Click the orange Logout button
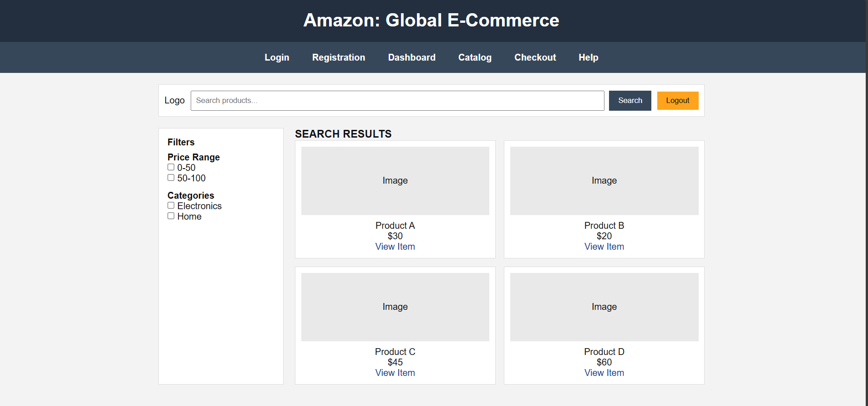This screenshot has height=406, width=868. (677, 101)
